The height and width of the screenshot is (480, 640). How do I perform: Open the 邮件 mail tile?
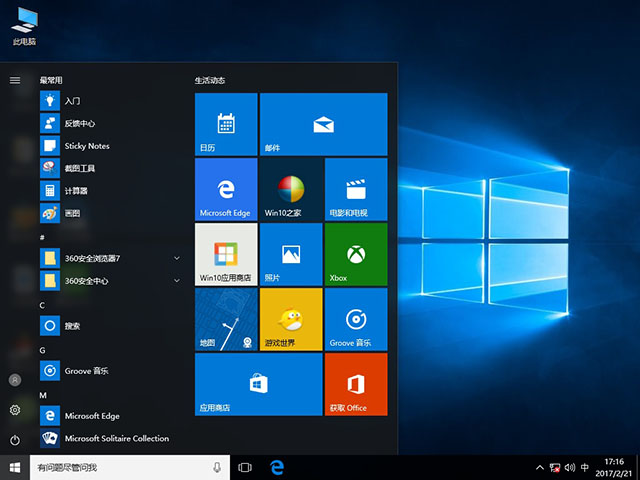pyautogui.click(x=324, y=124)
